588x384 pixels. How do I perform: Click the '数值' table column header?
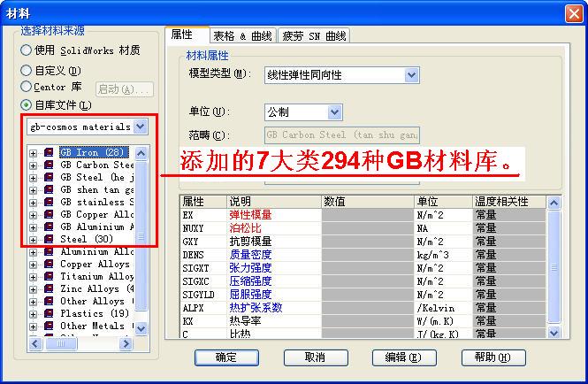(368, 202)
